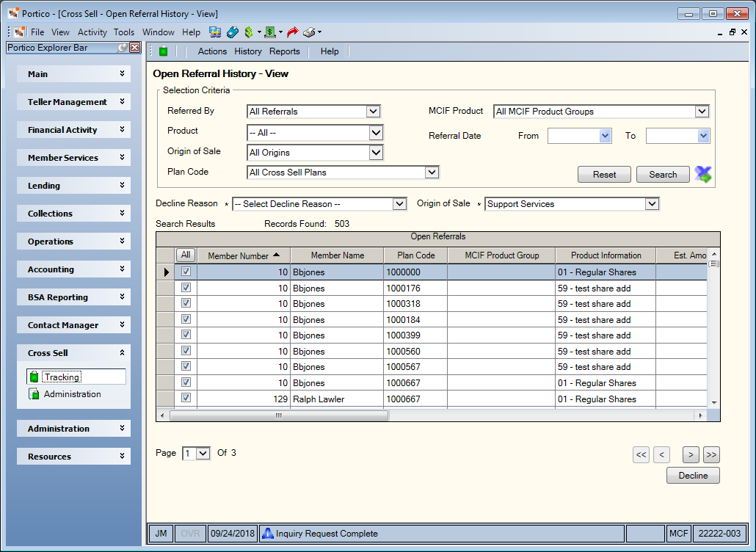This screenshot has height=552, width=756.
Task: Click the Search button
Action: click(663, 175)
